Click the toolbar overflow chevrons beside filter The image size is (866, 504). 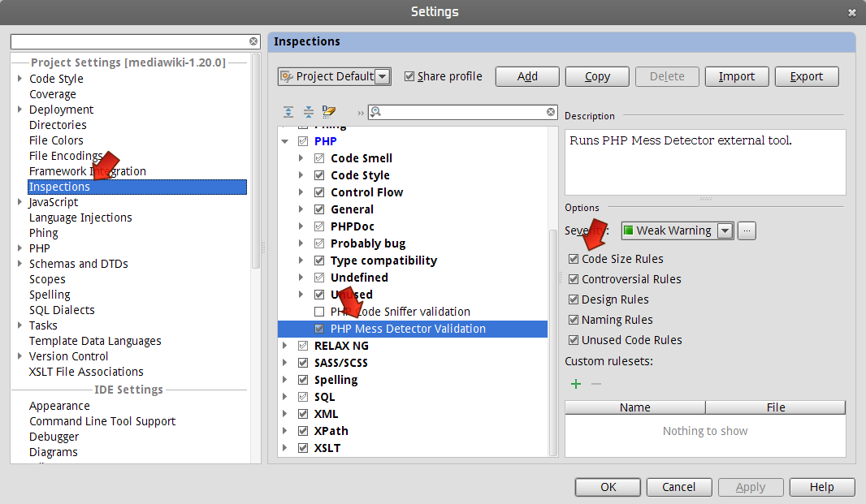pos(361,113)
